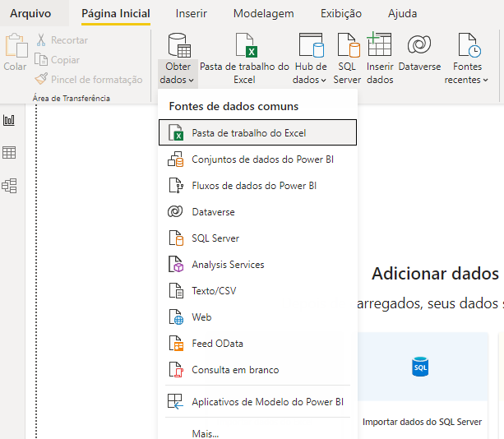Screen dimensions: 504x439
Task: Select Analysis Services data source
Action: [x=257, y=265]
